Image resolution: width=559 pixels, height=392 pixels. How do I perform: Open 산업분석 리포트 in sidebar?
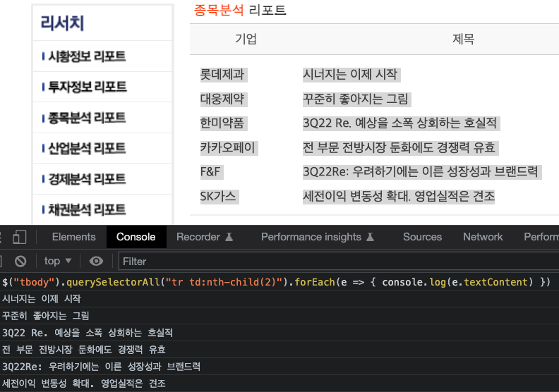(87, 149)
